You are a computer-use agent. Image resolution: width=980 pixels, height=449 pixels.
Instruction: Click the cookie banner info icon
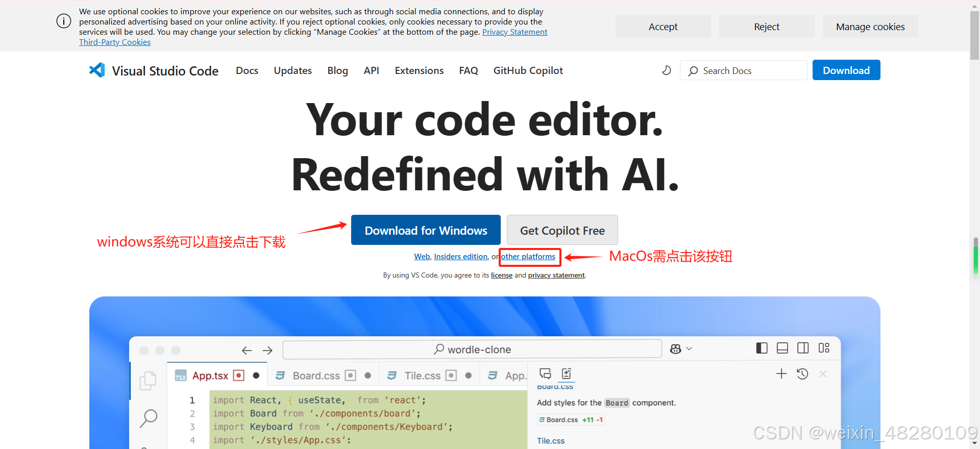click(x=64, y=21)
